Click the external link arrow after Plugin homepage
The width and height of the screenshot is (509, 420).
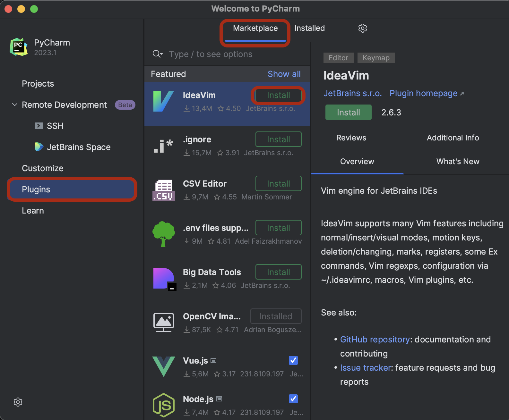462,94
